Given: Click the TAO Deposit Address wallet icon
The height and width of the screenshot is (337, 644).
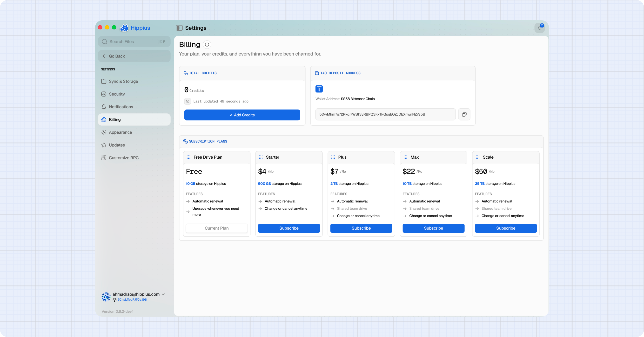Looking at the screenshot, I should (317, 73).
